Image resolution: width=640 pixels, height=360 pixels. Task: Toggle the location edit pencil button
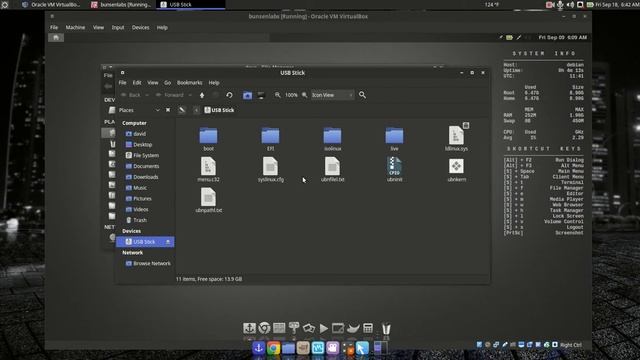pos(182,110)
